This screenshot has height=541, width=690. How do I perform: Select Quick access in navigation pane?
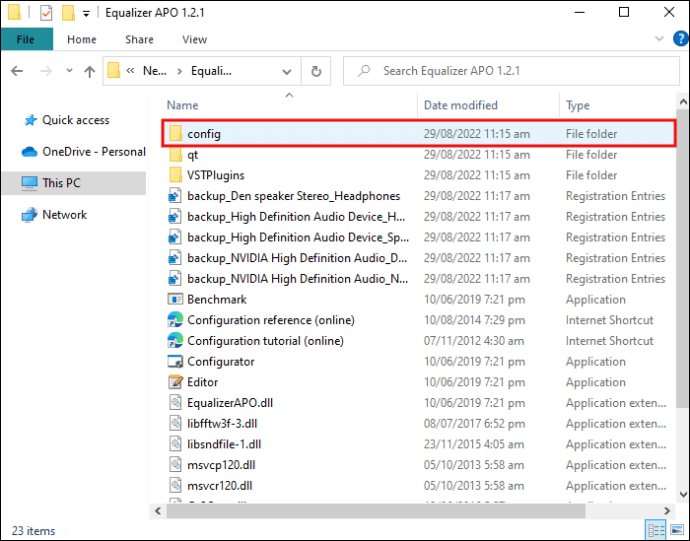point(75,120)
